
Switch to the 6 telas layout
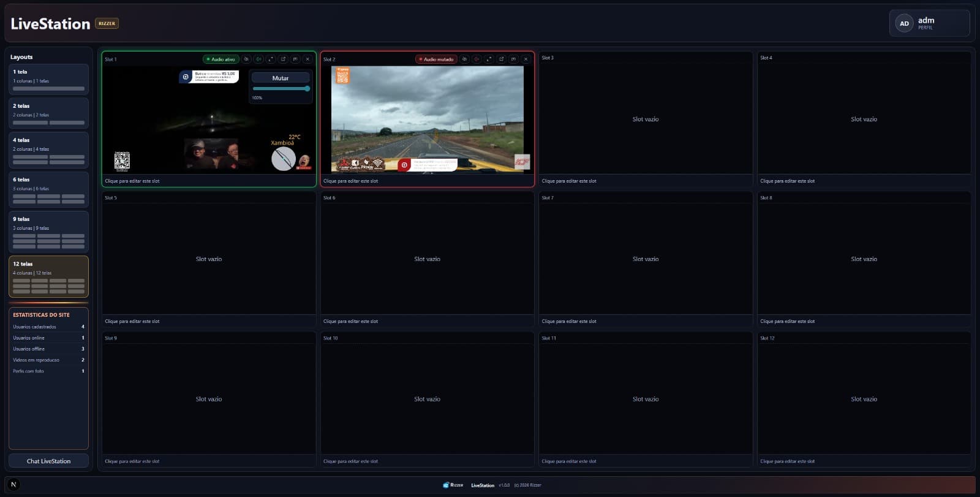(x=48, y=190)
